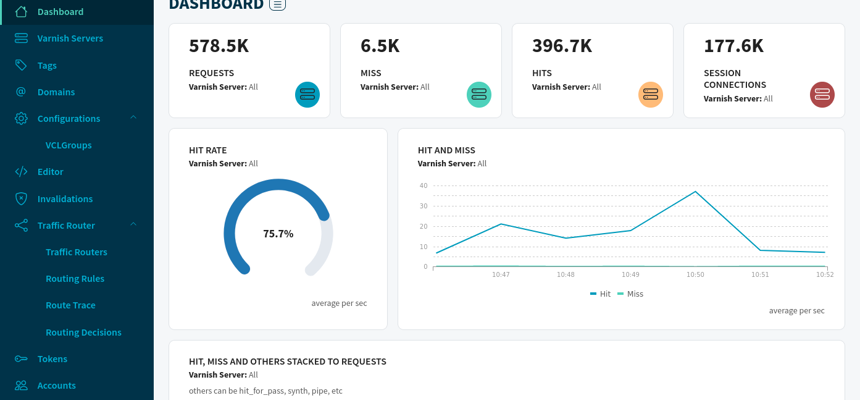Click the Domains at-sign icon

21,92
